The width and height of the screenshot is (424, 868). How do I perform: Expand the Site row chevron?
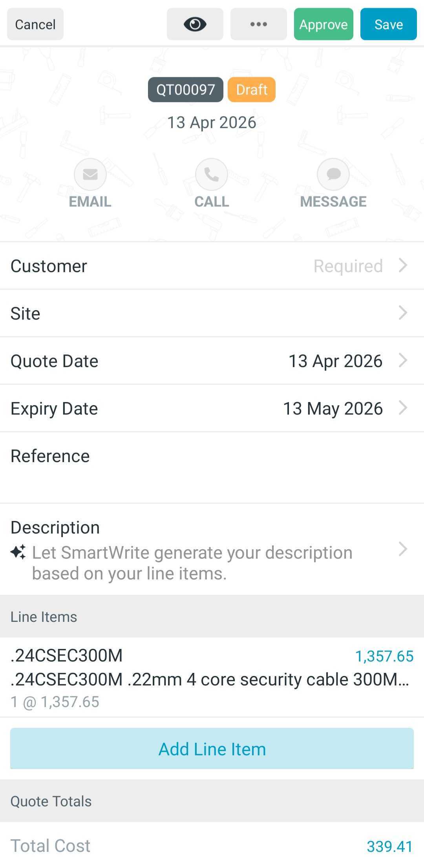click(x=403, y=313)
